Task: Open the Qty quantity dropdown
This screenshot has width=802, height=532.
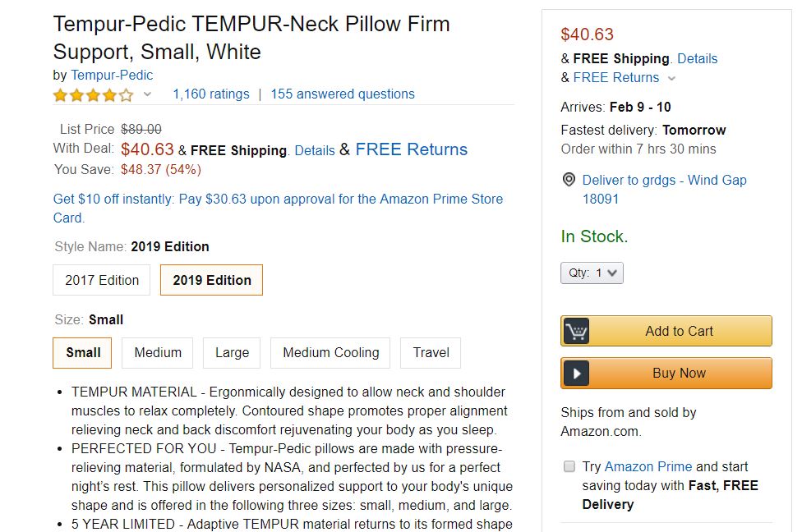Action: (592, 273)
